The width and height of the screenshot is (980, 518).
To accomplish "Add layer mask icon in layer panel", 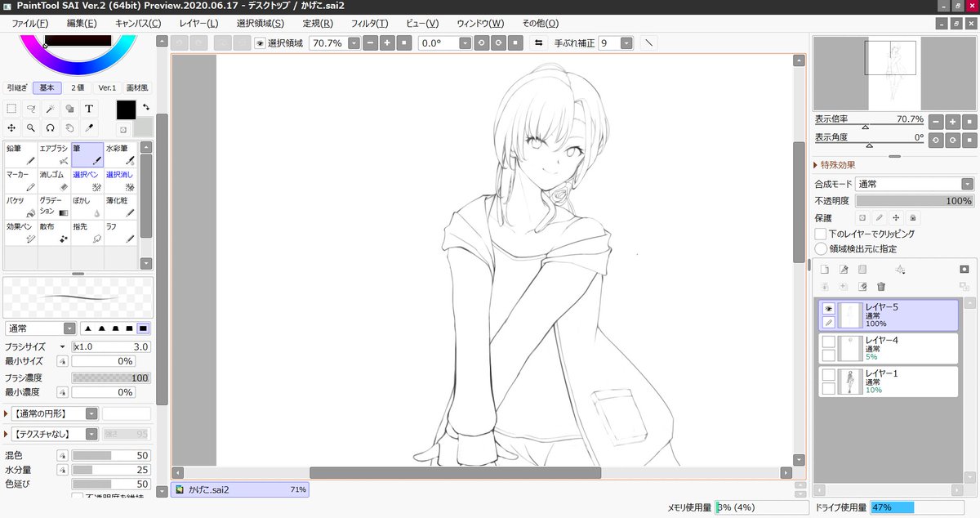I will pyautogui.click(x=964, y=269).
